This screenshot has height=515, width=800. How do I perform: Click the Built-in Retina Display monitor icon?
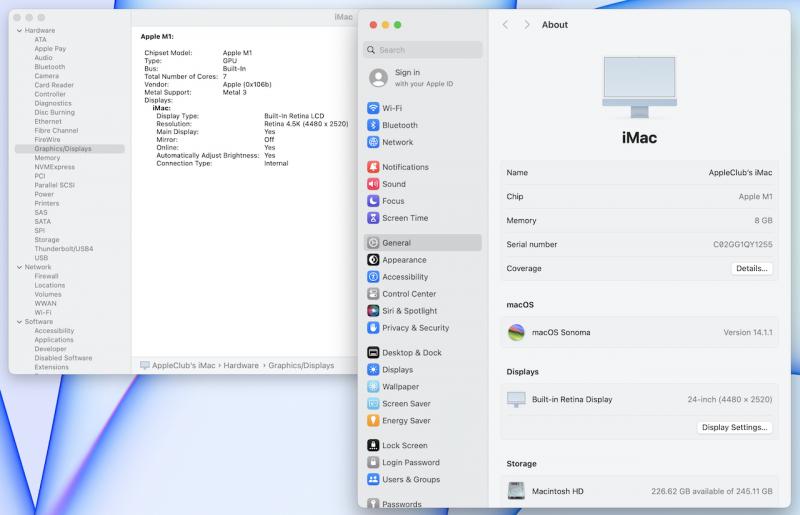point(516,399)
